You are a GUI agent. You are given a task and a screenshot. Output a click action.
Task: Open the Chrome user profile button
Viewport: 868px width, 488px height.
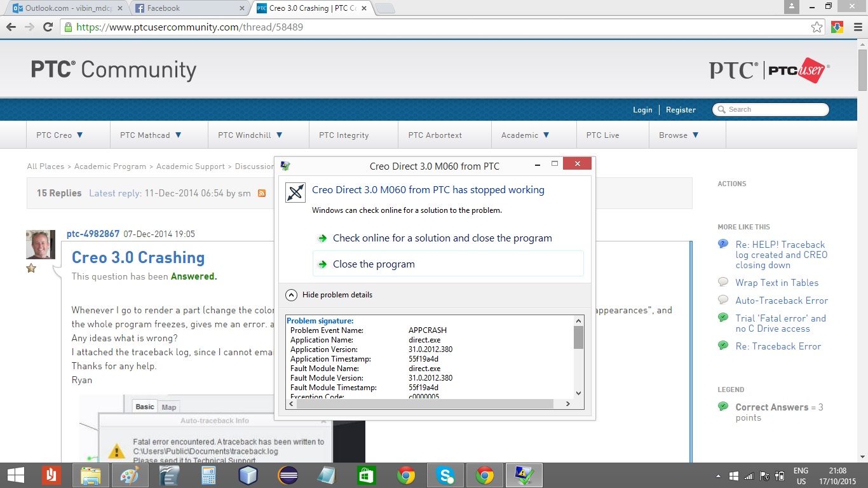tap(791, 6)
